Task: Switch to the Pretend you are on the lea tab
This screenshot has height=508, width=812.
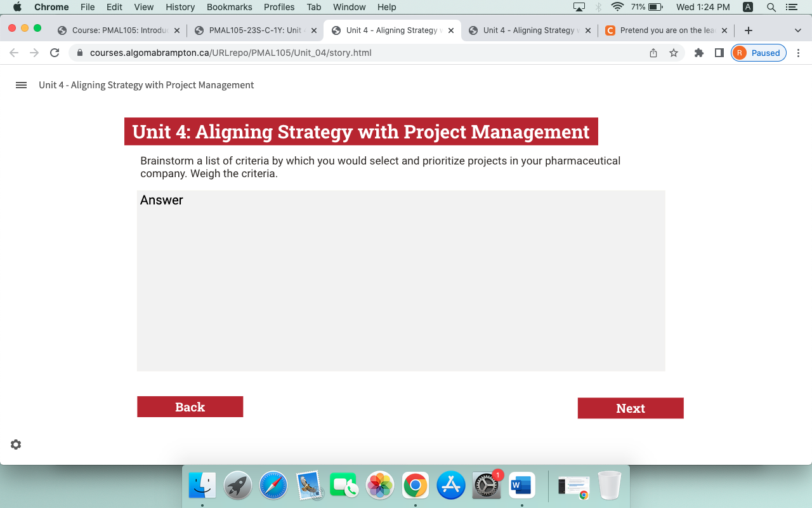Action: [666, 30]
